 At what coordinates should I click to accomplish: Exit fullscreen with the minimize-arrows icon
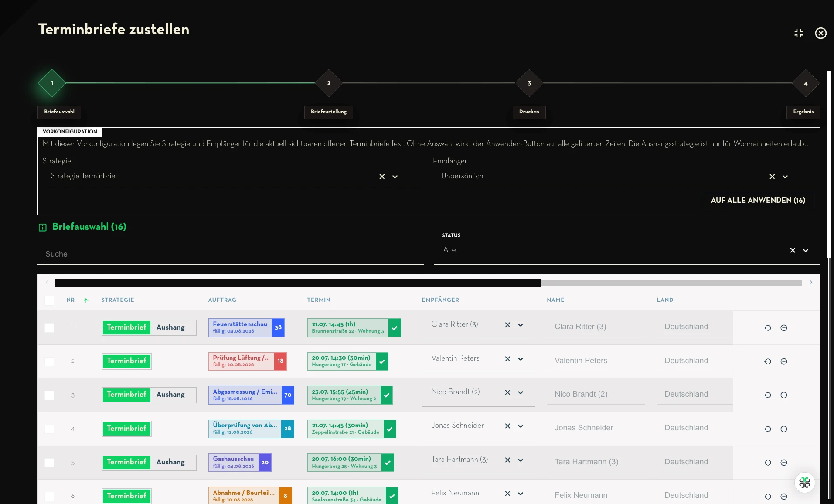coord(799,33)
